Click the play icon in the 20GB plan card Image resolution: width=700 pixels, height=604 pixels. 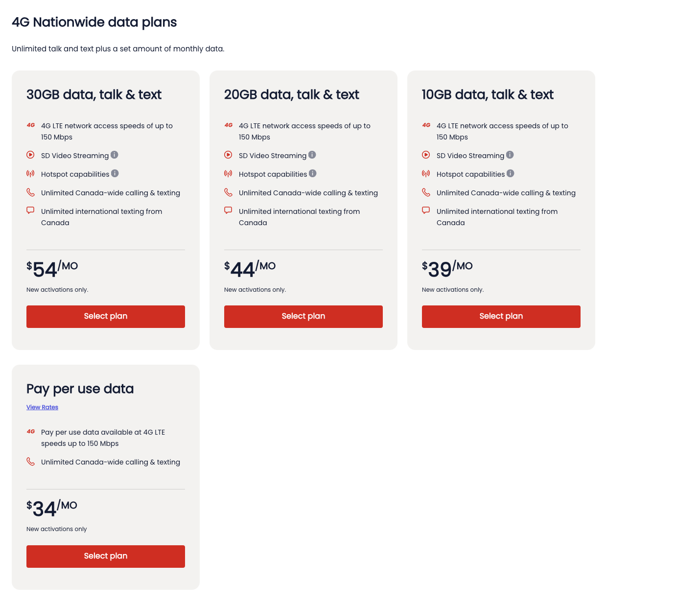tap(228, 155)
